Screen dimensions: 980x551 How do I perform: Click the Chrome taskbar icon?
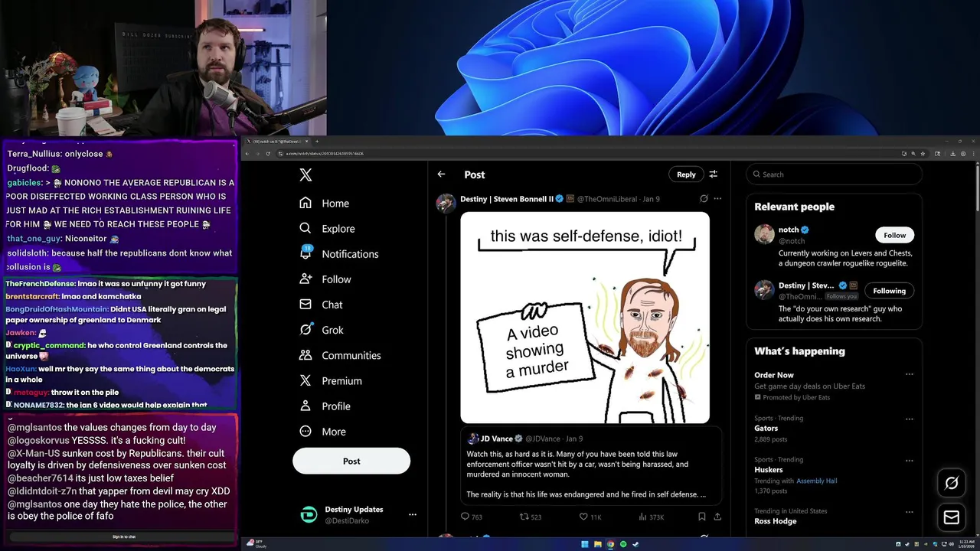point(610,544)
